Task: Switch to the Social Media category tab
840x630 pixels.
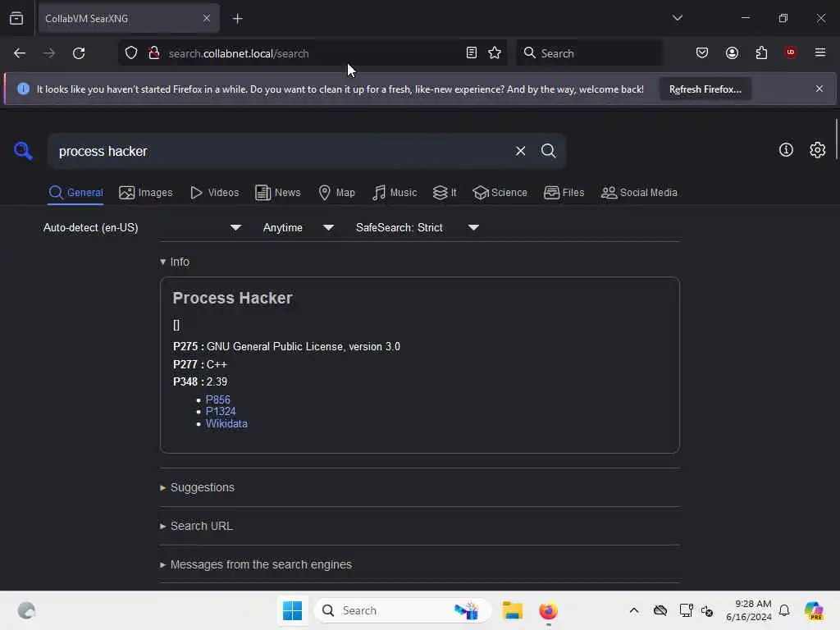Action: tap(639, 193)
